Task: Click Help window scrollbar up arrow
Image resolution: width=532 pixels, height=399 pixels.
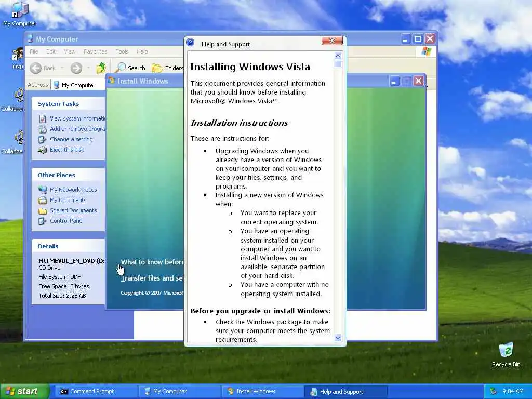Action: point(338,56)
